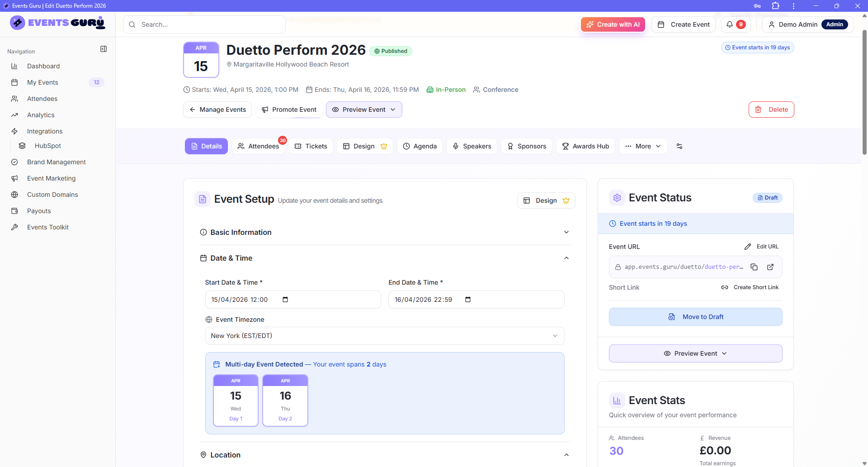The image size is (868, 467).
Task: Click Create Short Link
Action: click(750, 287)
